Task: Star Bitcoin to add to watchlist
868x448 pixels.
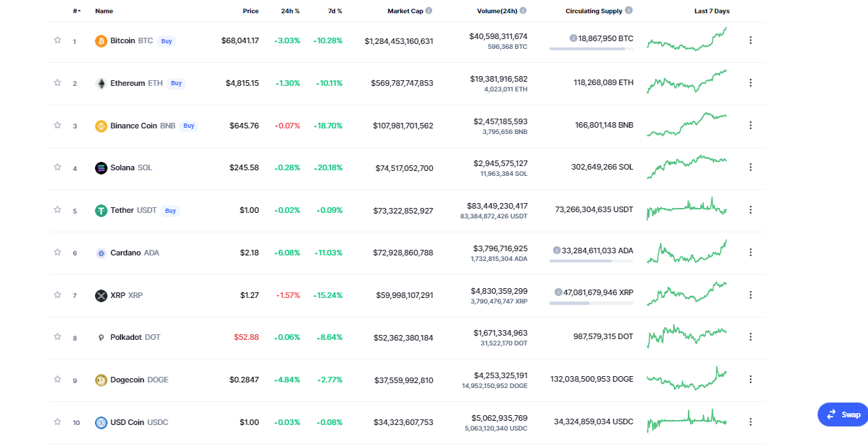Action: (x=58, y=40)
